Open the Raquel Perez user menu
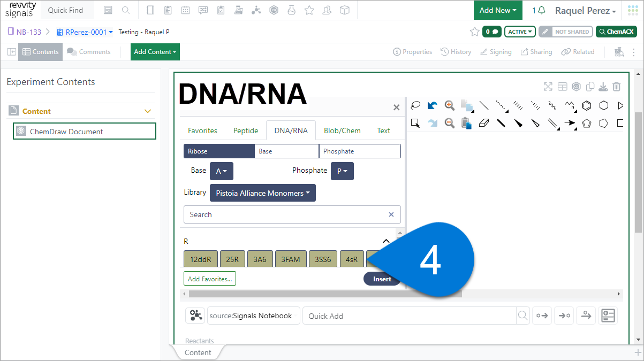The height and width of the screenshot is (361, 644). pyautogui.click(x=585, y=11)
